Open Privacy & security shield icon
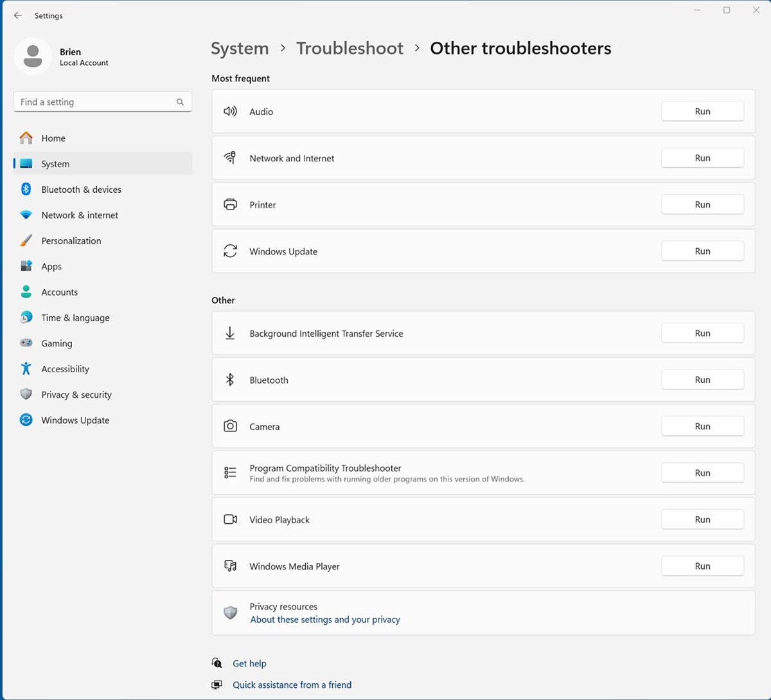Screen dimensions: 771x700 (26, 395)
